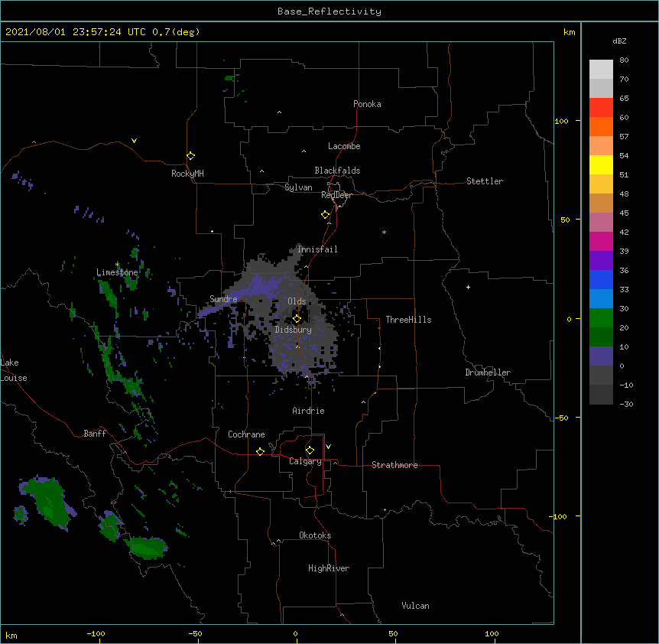Click the orange 57-60 dBZ legend swatch
This screenshot has width=659, height=644.
(x=601, y=126)
